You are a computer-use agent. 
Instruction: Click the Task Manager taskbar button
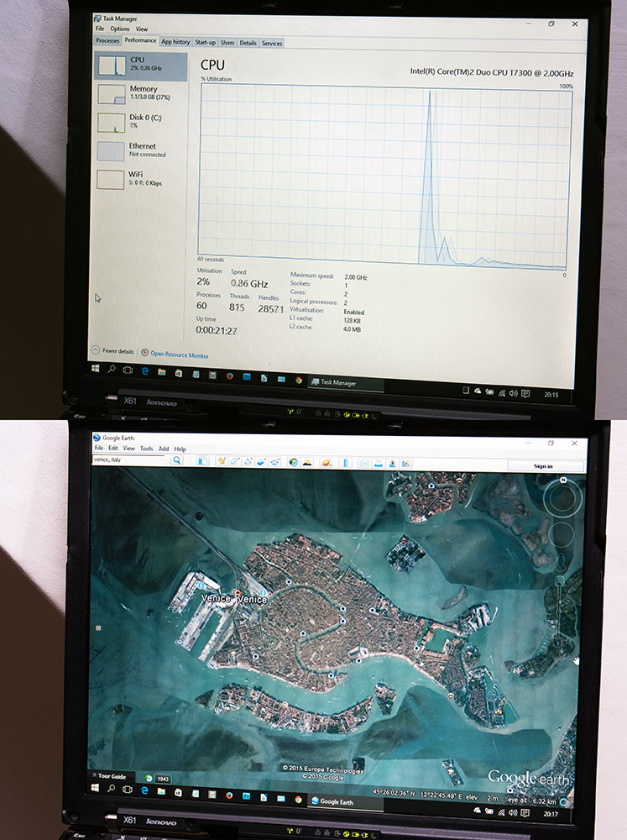point(345,382)
